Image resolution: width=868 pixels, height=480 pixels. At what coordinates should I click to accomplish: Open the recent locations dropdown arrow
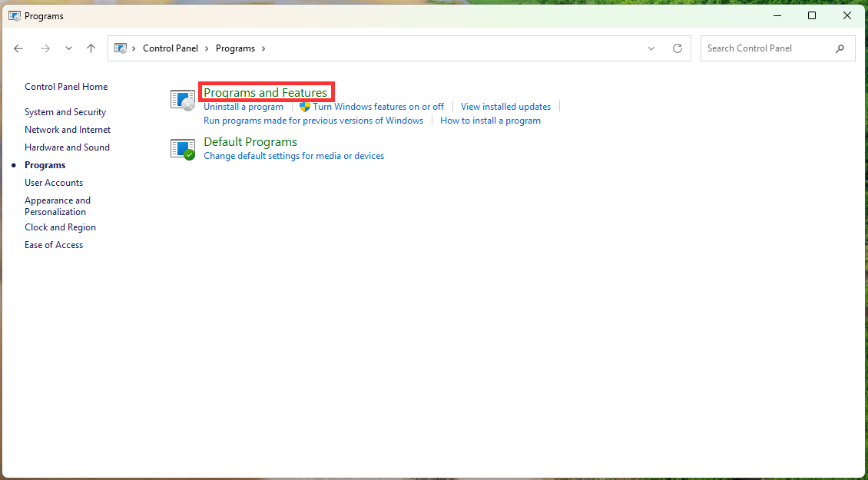pos(68,48)
